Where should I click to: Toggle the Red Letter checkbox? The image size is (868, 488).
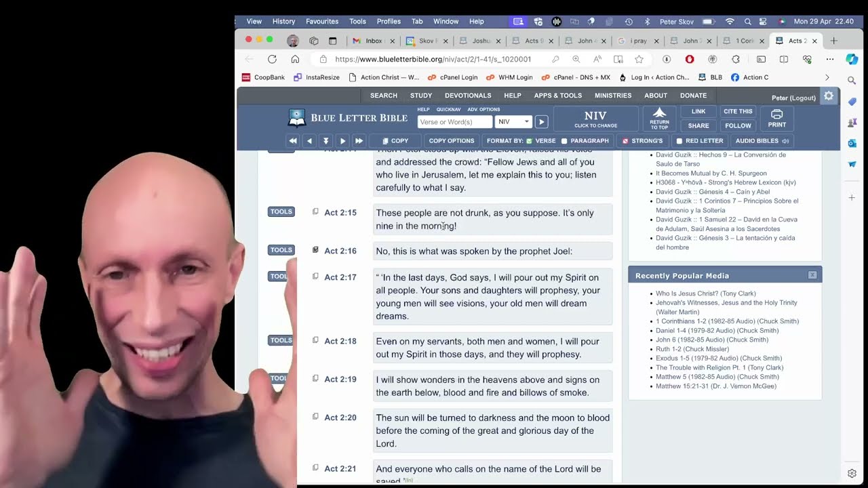point(679,141)
